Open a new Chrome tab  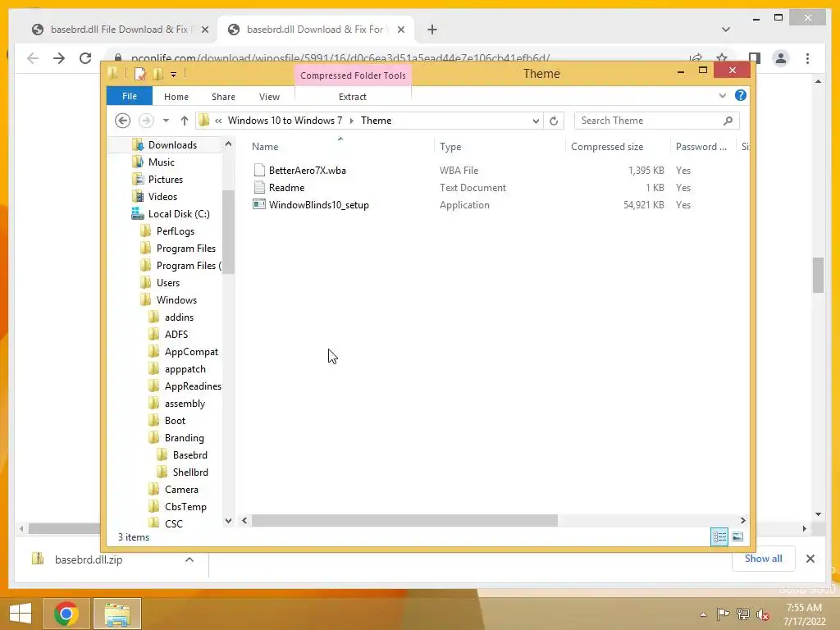tap(431, 30)
